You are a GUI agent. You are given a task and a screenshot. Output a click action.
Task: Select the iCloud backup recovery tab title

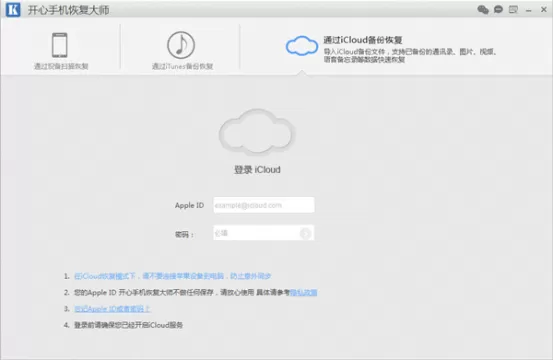(x=363, y=39)
